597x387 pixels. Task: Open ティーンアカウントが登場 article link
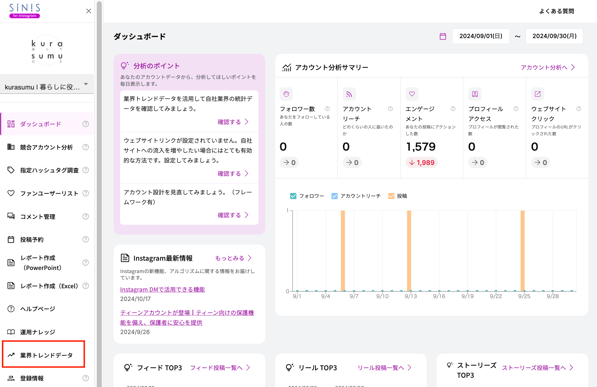point(187,318)
